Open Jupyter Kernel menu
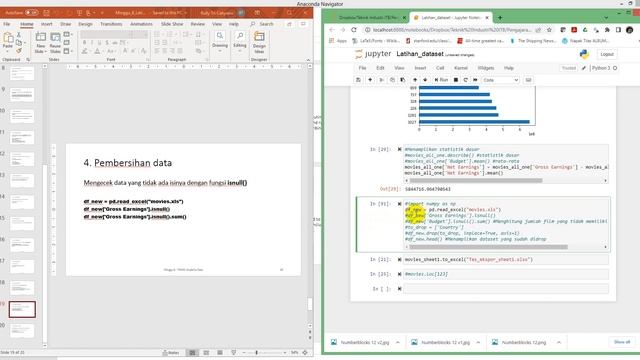Image resolution: width=640 pixels, height=360 pixels. point(461,68)
